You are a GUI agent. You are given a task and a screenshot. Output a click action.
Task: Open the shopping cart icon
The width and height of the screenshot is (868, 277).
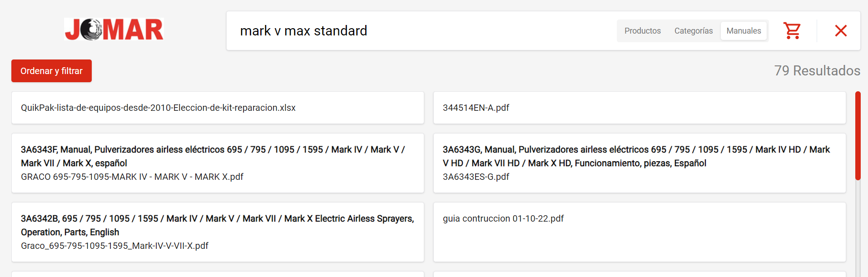[x=792, y=31]
